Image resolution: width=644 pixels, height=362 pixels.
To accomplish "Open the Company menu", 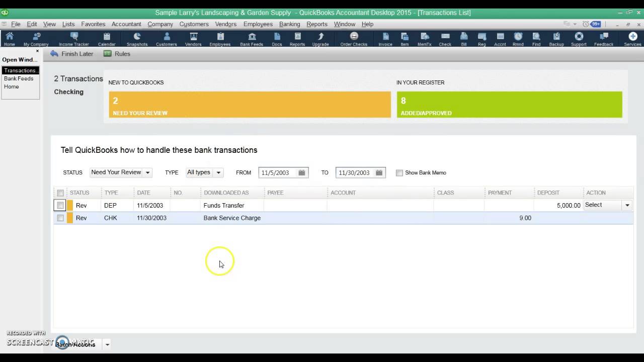I will pos(160,24).
